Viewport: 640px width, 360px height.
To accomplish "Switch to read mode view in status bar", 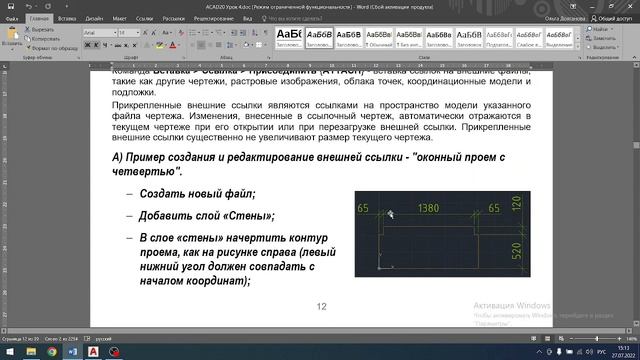I will pyautogui.click(x=533, y=339).
